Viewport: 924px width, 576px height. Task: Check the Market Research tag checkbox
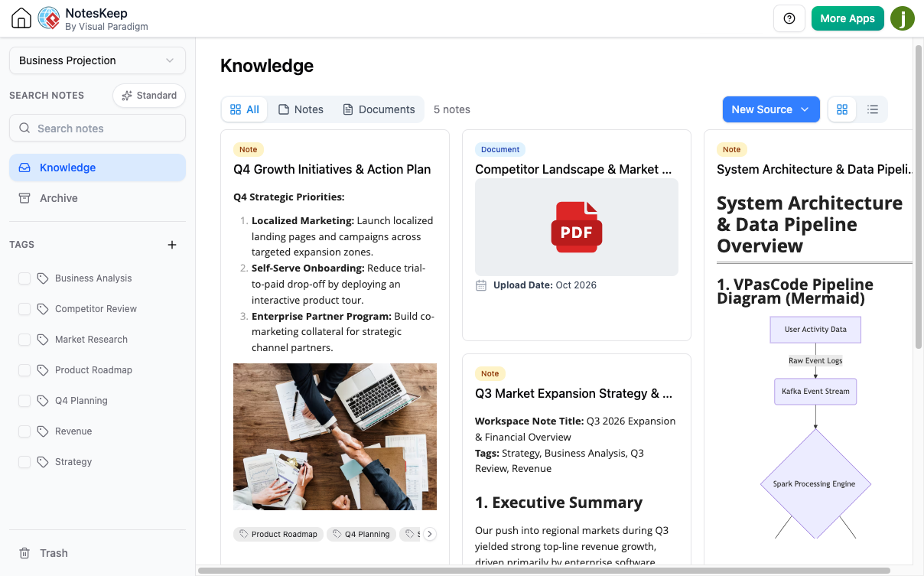[24, 340]
